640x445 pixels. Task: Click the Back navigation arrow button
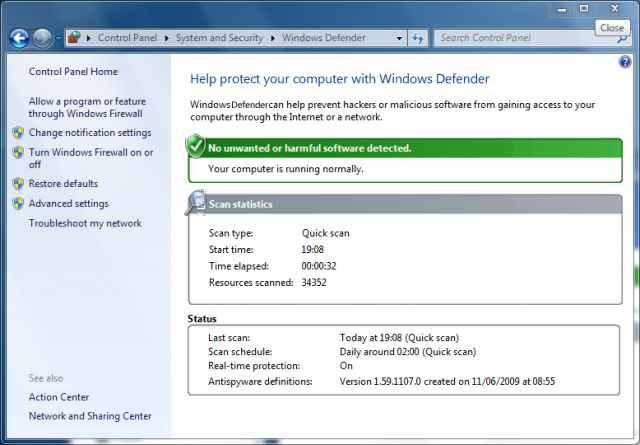pyautogui.click(x=18, y=38)
